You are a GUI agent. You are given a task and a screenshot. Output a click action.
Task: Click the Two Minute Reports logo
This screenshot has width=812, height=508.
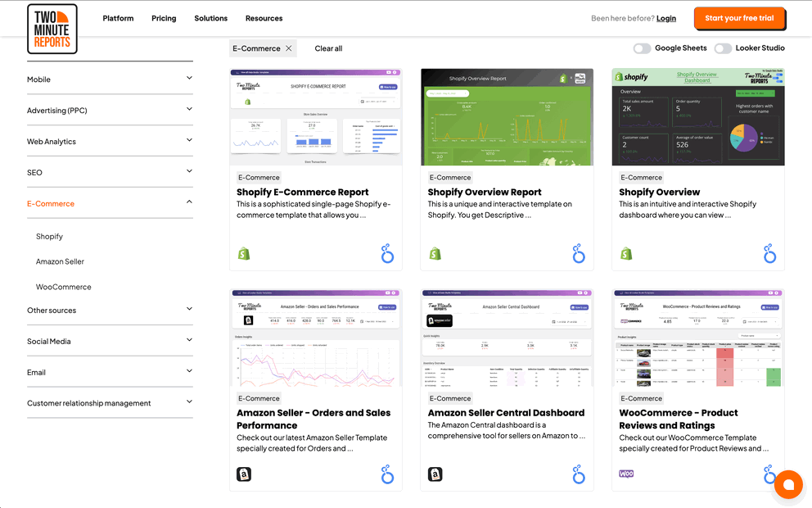52,29
